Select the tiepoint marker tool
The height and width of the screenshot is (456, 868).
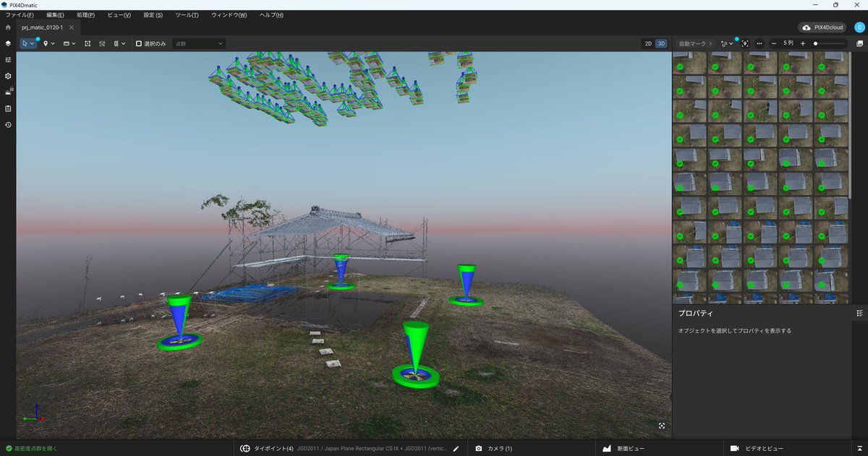click(x=46, y=43)
